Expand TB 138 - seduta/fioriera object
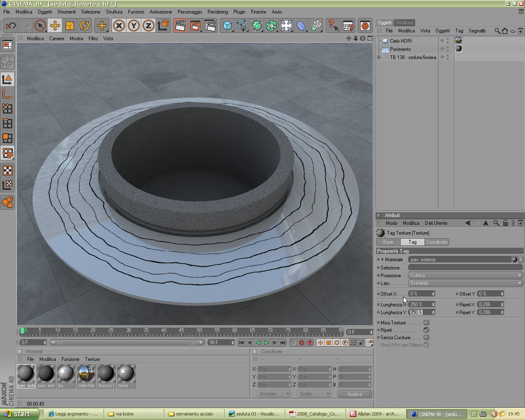This screenshot has height=420, width=525. 379,57
